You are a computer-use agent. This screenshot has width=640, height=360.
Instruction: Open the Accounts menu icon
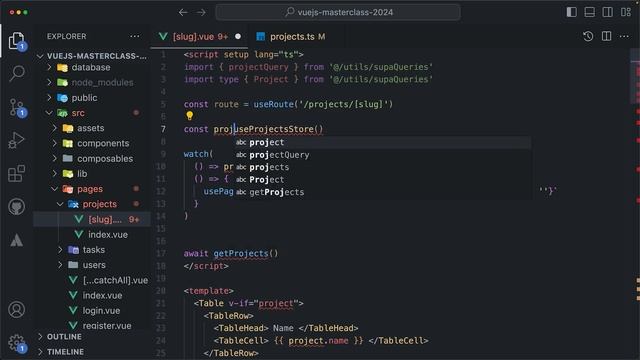tap(17, 310)
